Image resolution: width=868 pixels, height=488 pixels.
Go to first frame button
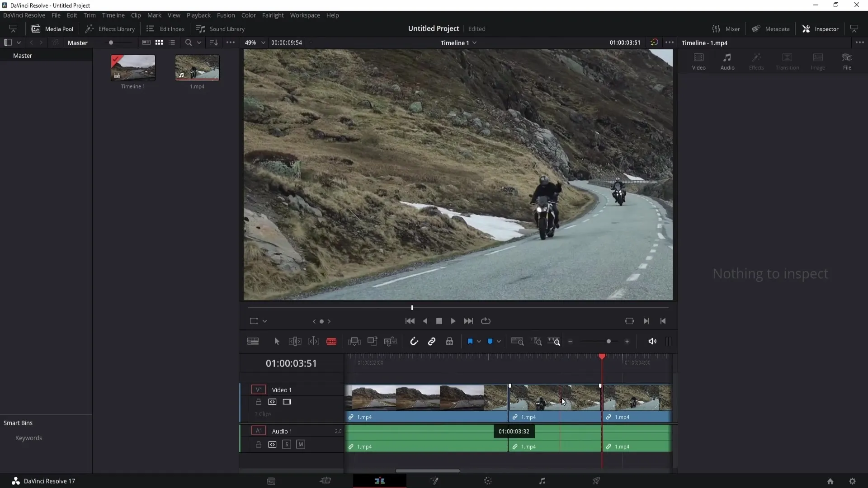click(410, 321)
